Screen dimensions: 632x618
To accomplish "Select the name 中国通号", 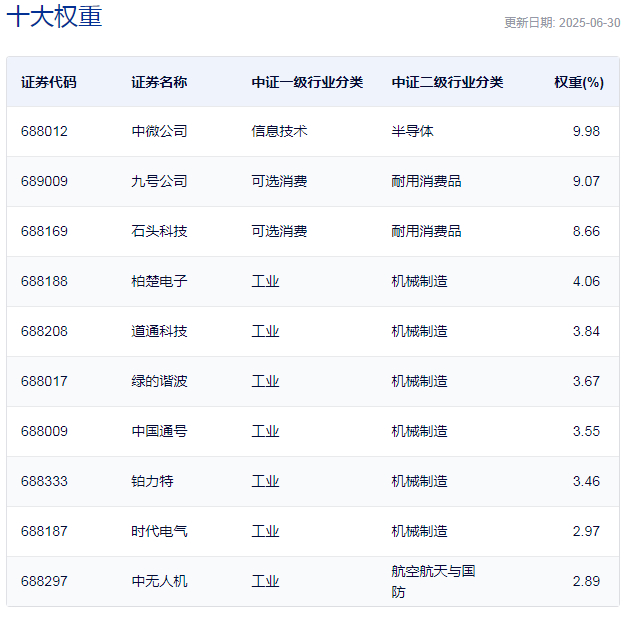I will (159, 431).
